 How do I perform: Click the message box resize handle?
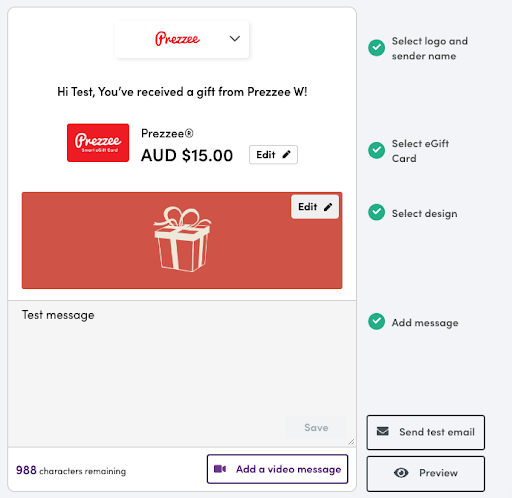(x=351, y=442)
